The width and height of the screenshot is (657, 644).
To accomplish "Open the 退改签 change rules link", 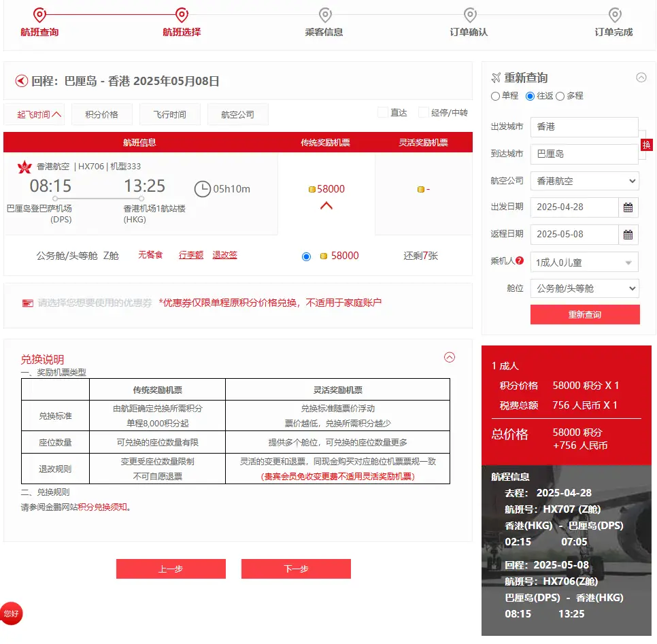I will coord(224,255).
